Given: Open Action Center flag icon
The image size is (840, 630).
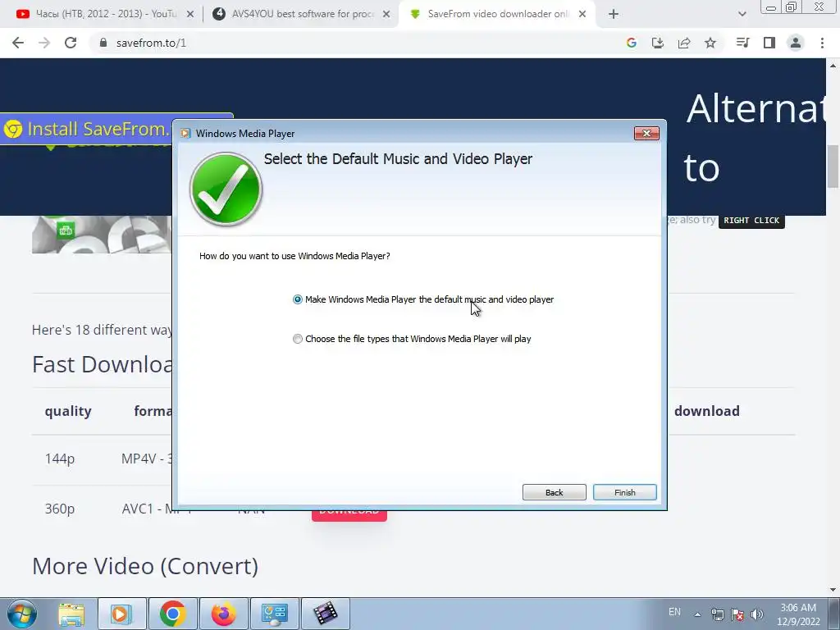Looking at the screenshot, I should coord(737,614).
